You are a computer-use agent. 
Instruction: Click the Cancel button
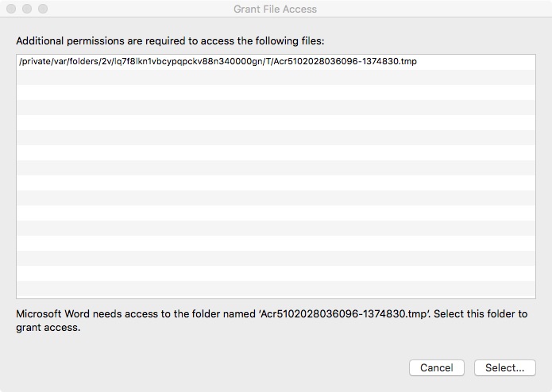point(437,367)
